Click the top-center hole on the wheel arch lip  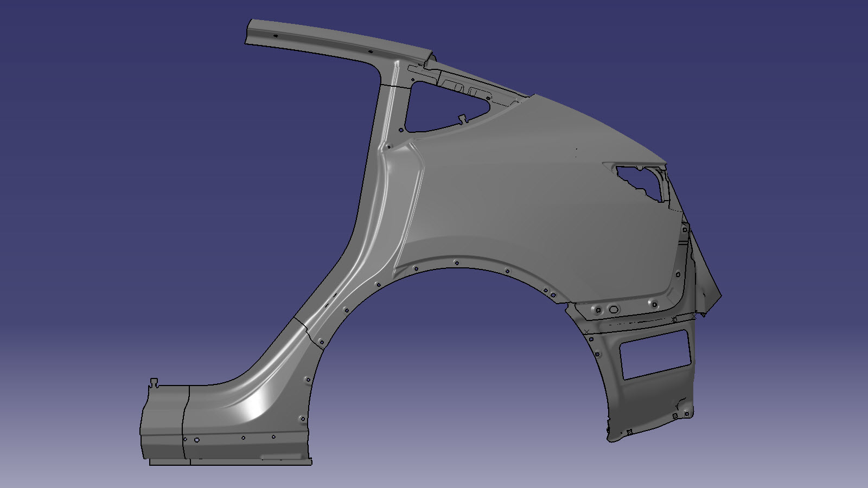[456, 262]
